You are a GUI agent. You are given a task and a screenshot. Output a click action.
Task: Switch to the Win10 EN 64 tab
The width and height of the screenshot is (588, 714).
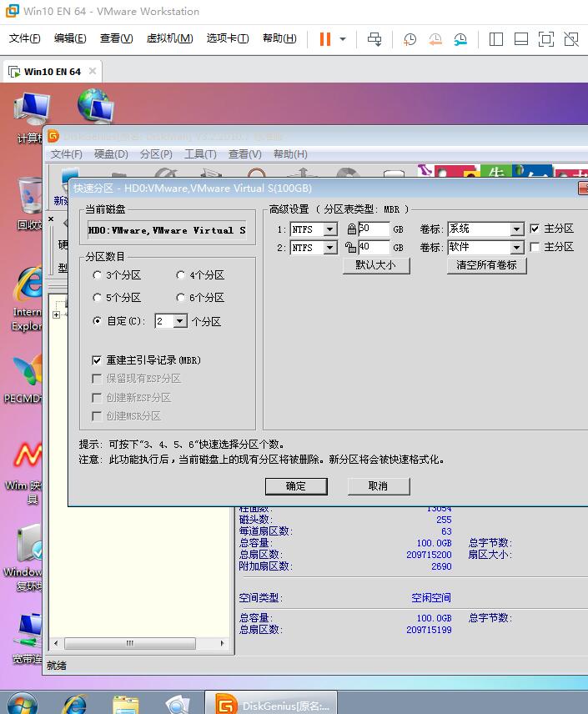tap(52, 72)
